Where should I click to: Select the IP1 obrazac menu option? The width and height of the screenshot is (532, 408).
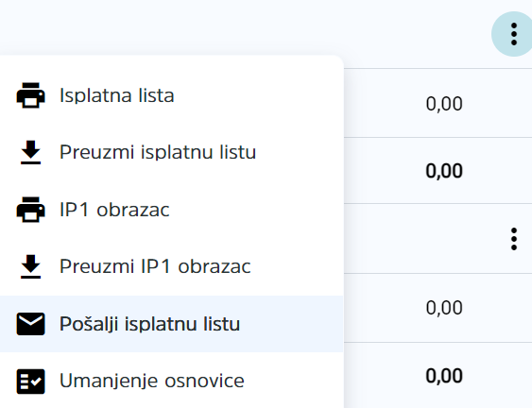coord(172,210)
